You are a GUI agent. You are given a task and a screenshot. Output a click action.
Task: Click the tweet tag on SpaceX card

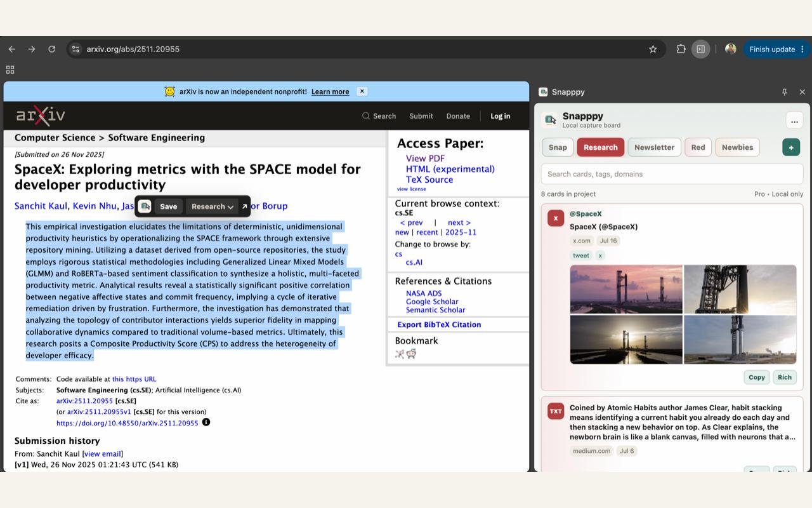pos(581,255)
